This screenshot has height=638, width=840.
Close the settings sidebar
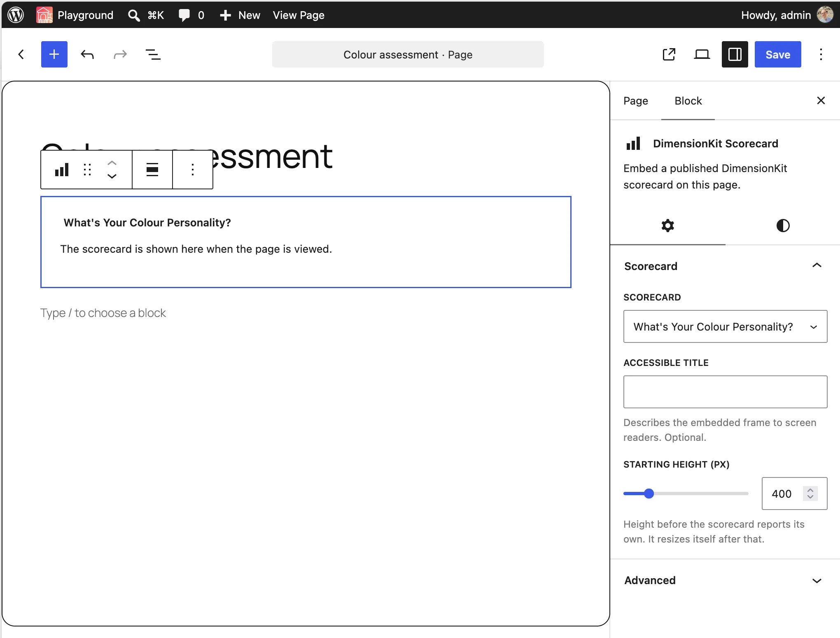click(821, 101)
